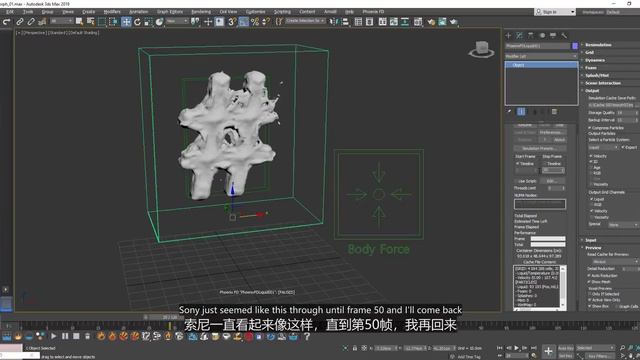This screenshot has height=360, width=640.
Task: Toggle 3D Snaps icon
Action: tap(232, 22)
